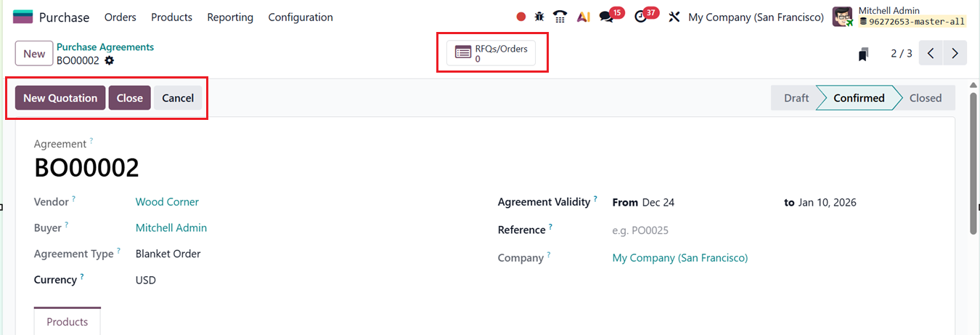980x335 pixels.
Task: Open the VoIP phone icon
Action: (560, 17)
